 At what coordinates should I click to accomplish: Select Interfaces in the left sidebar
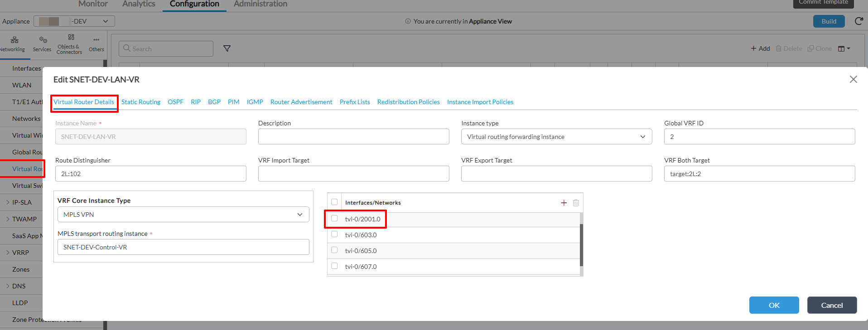[26, 68]
